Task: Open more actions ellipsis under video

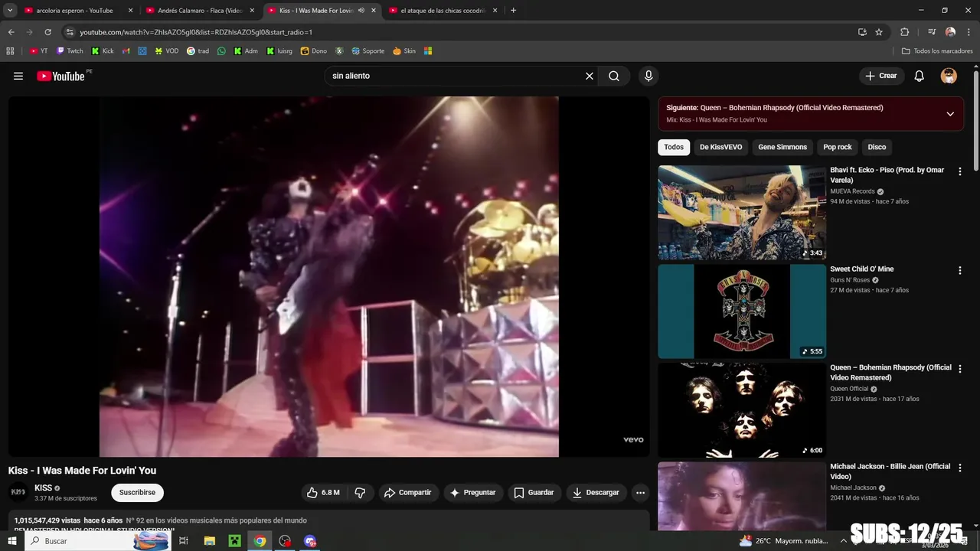Action: pos(640,493)
